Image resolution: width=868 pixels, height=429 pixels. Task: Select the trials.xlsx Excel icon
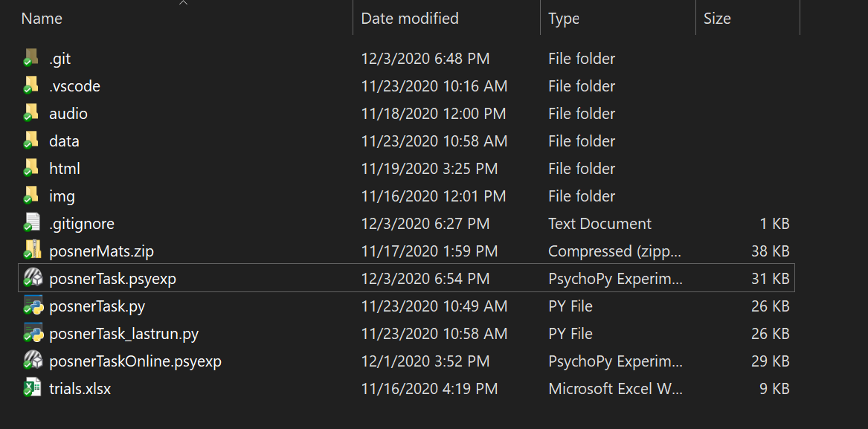(31, 388)
